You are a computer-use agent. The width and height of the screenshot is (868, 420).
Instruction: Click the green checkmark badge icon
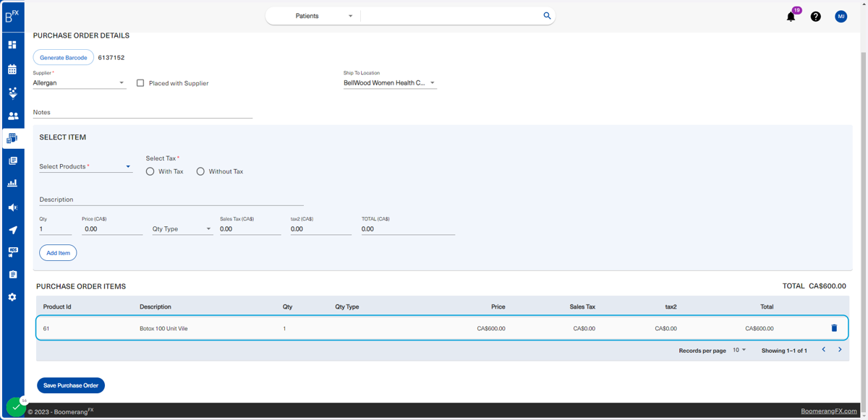16,407
